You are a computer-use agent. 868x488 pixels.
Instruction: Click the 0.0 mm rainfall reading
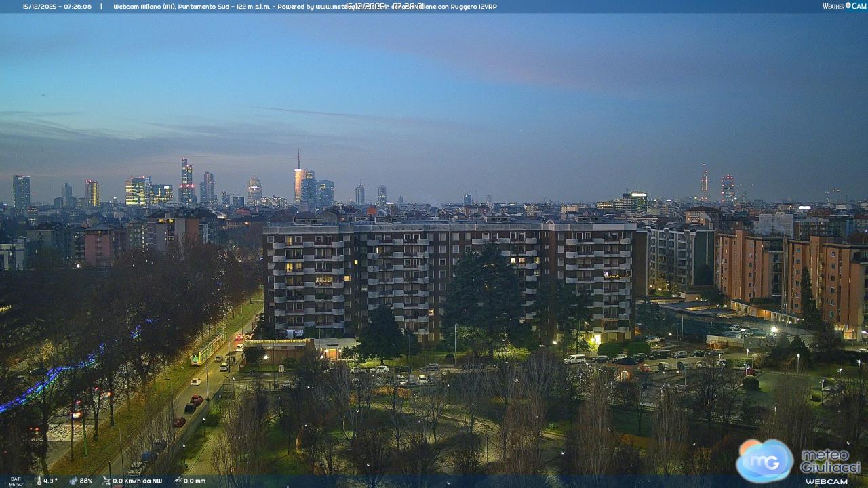(194, 481)
